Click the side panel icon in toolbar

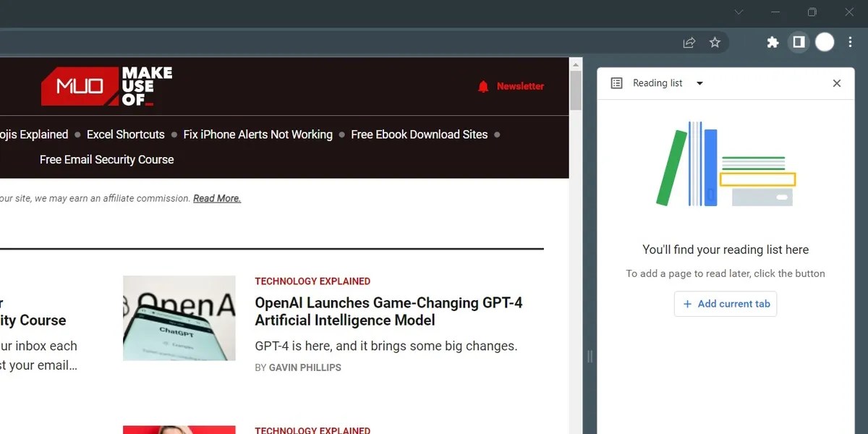coord(798,42)
